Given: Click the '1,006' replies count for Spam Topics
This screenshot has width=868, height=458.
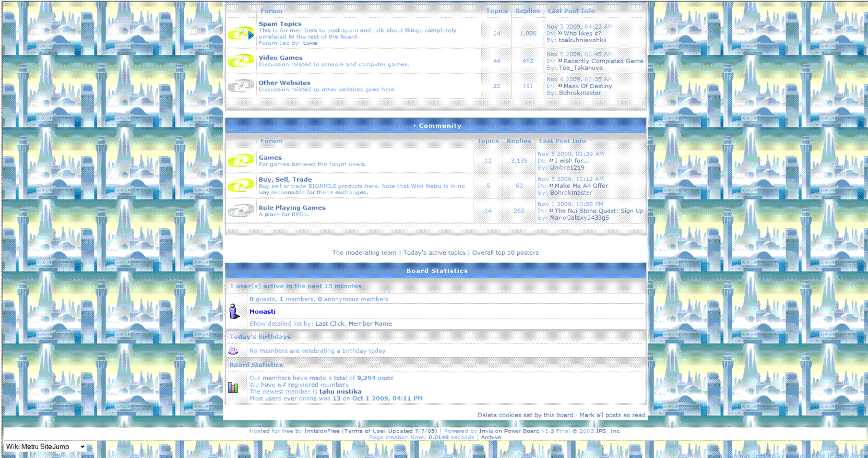Looking at the screenshot, I should click(x=528, y=33).
